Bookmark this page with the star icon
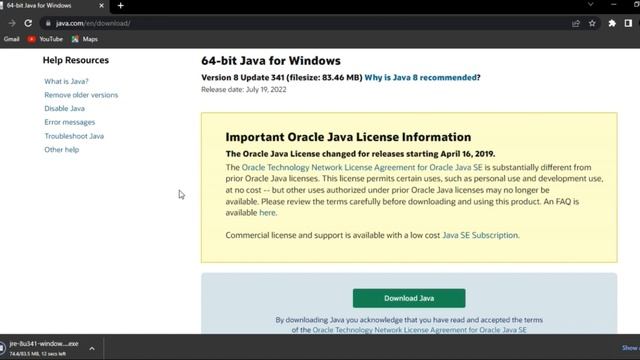 [x=592, y=23]
